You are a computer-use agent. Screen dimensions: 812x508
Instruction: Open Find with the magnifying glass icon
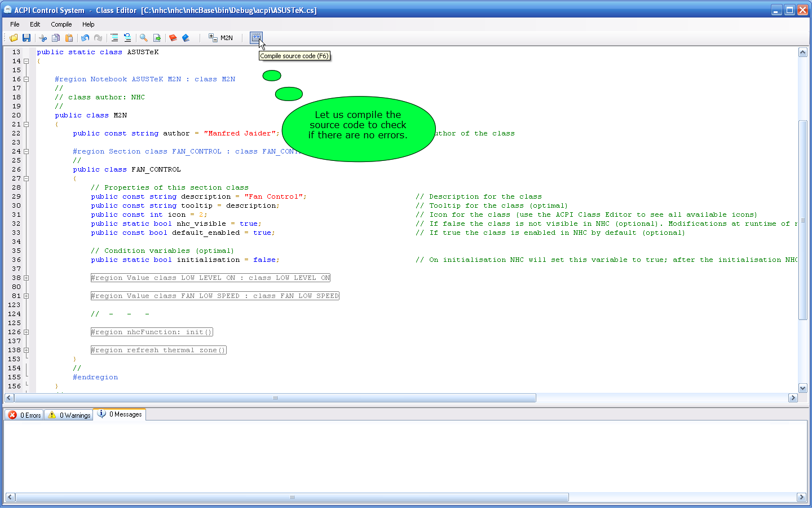pyautogui.click(x=144, y=38)
